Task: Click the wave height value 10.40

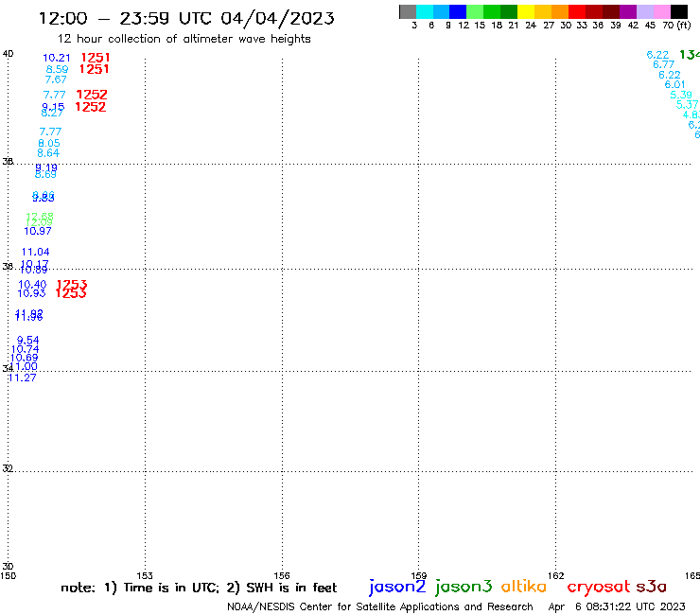Action: tap(32, 284)
